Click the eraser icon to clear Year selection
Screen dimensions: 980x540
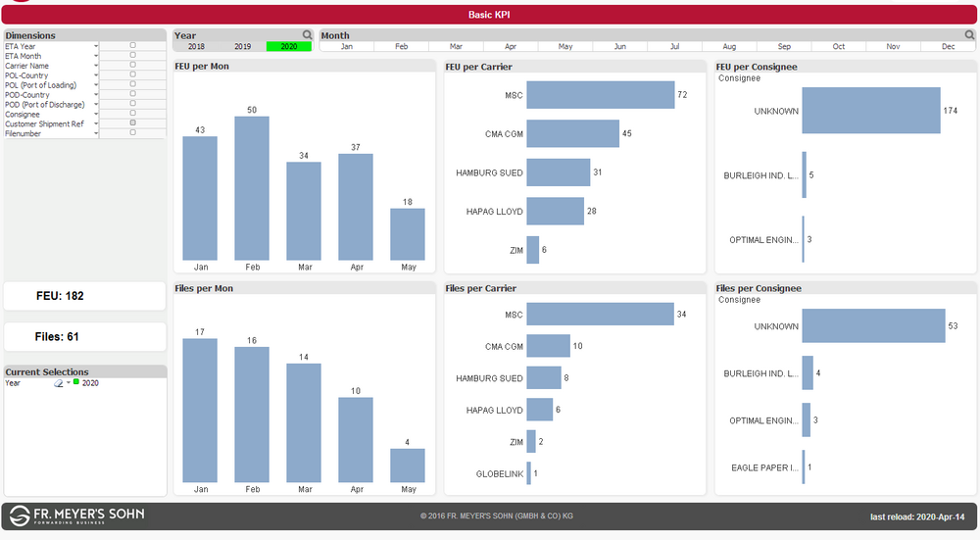59,383
